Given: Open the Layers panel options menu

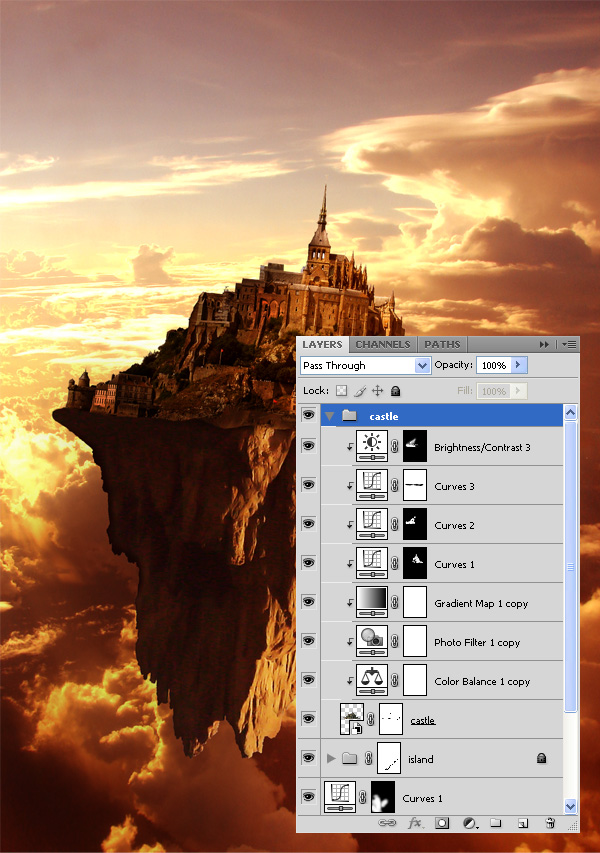Looking at the screenshot, I should pos(570,344).
